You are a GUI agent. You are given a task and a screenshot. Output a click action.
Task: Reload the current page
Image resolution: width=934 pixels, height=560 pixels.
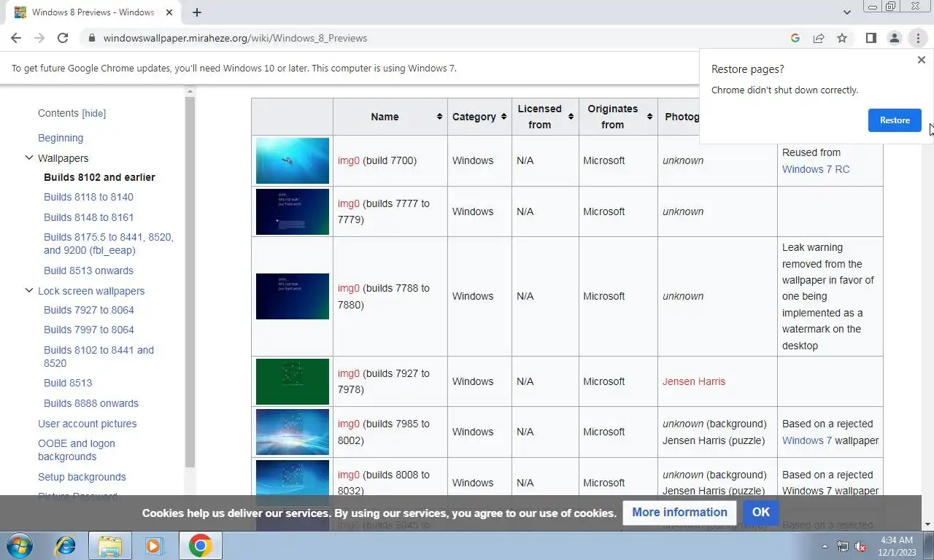63,38
